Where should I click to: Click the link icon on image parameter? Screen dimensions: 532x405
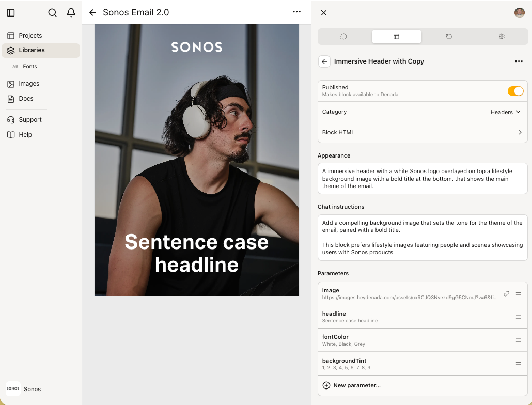tap(506, 294)
